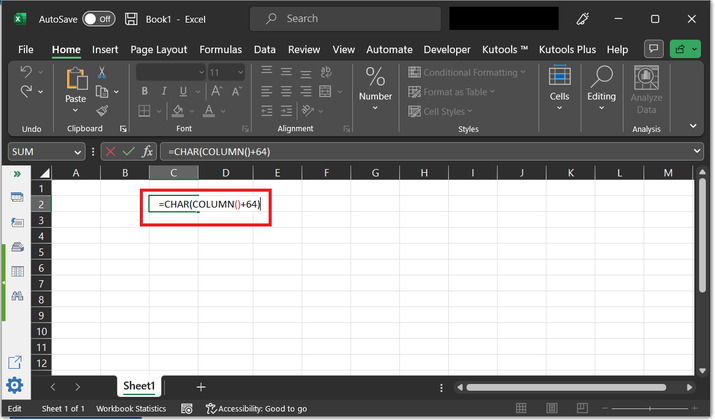Click the Wrap Text icon

(326, 72)
